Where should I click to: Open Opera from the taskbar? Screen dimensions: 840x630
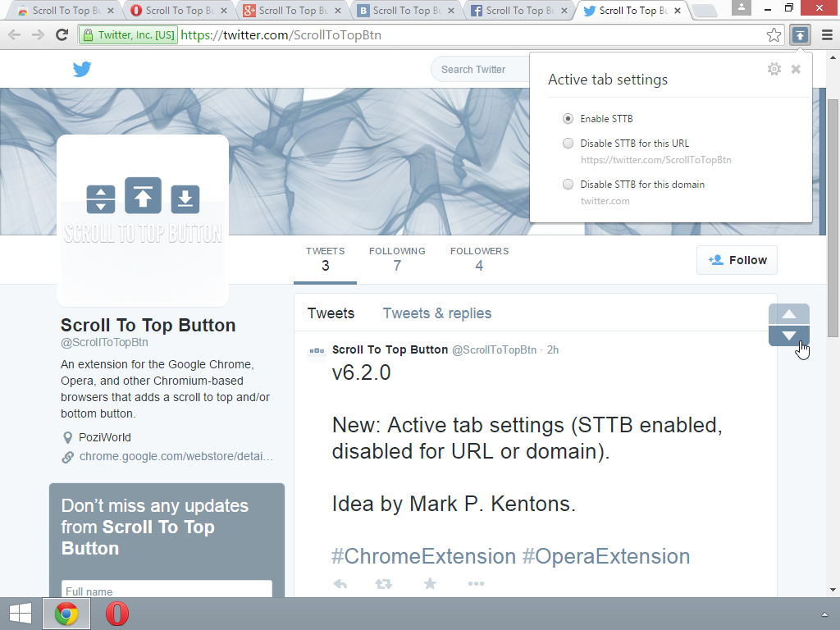[116, 614]
